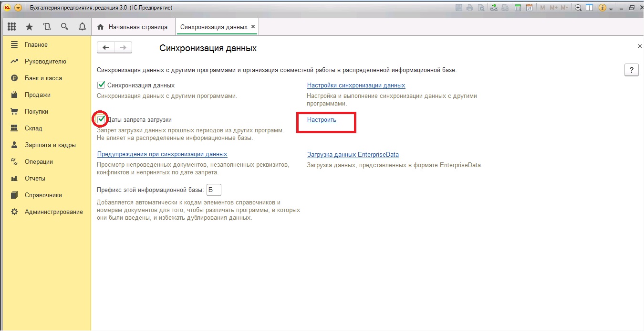This screenshot has height=331, width=644.
Task: Open the calendar icon in title bar
Action: click(529, 8)
